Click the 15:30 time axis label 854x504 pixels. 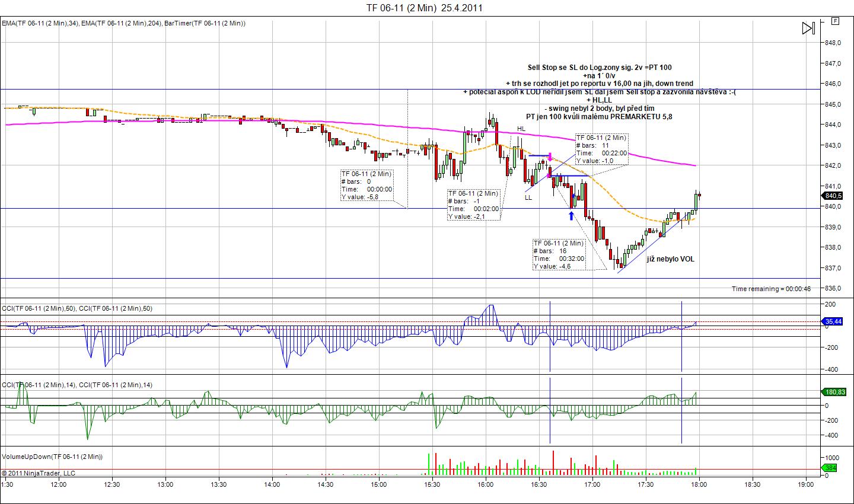click(x=432, y=484)
